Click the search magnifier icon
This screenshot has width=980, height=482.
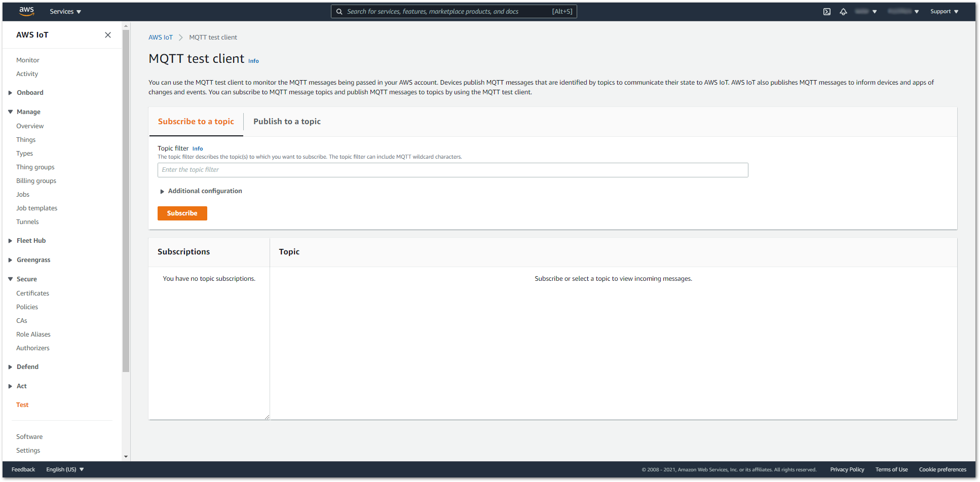[340, 11]
